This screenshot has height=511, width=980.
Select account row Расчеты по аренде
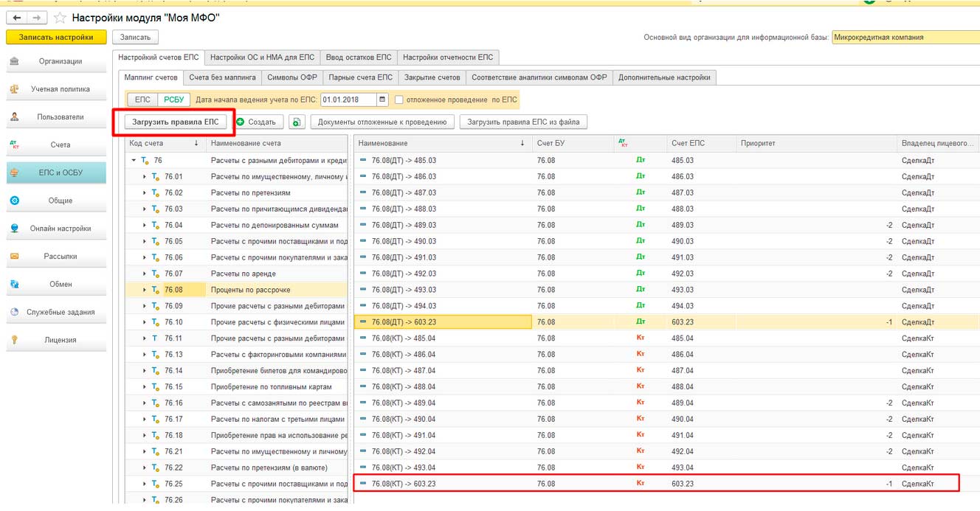click(x=236, y=274)
